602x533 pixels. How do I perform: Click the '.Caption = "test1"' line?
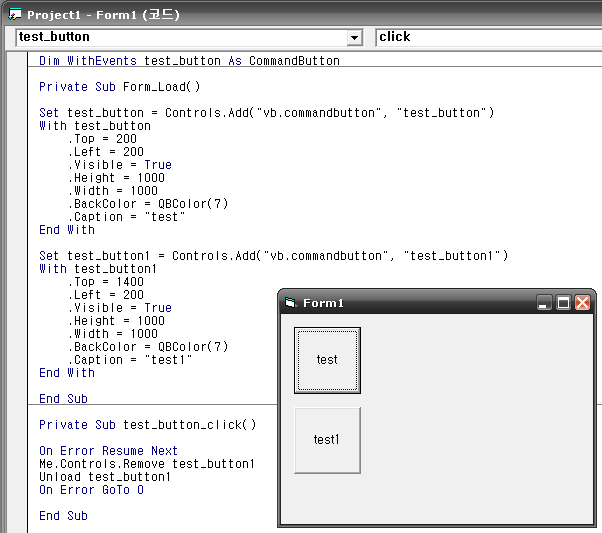click(130, 360)
